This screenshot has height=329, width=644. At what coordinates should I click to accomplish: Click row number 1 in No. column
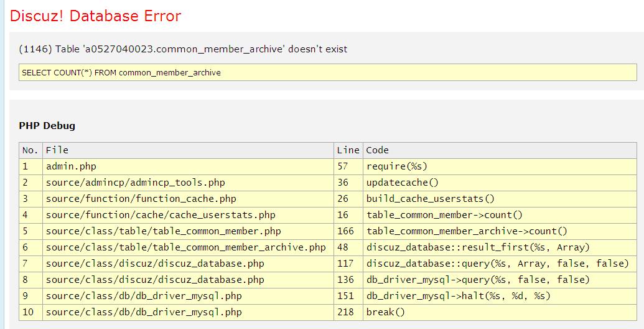tap(31, 166)
